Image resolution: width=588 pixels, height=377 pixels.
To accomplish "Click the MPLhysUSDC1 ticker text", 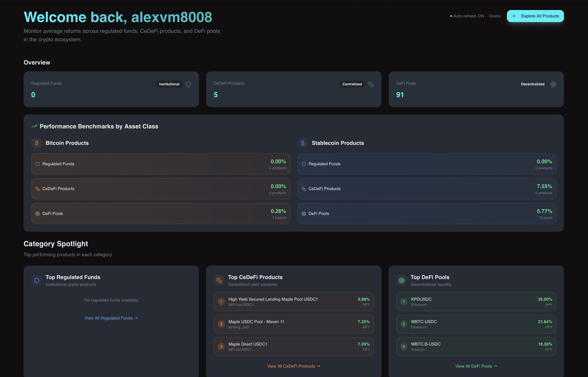I will (241, 305).
